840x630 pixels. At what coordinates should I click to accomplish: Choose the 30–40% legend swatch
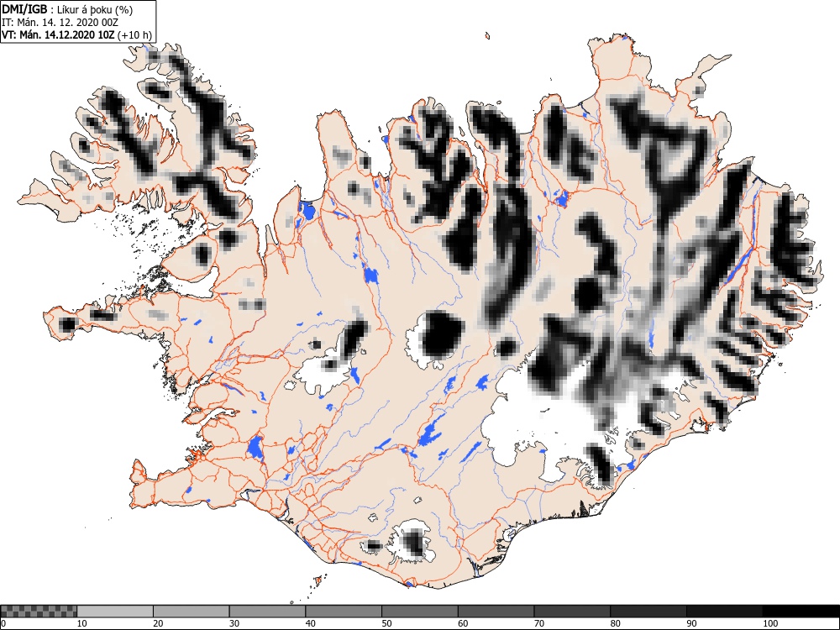click(267, 612)
